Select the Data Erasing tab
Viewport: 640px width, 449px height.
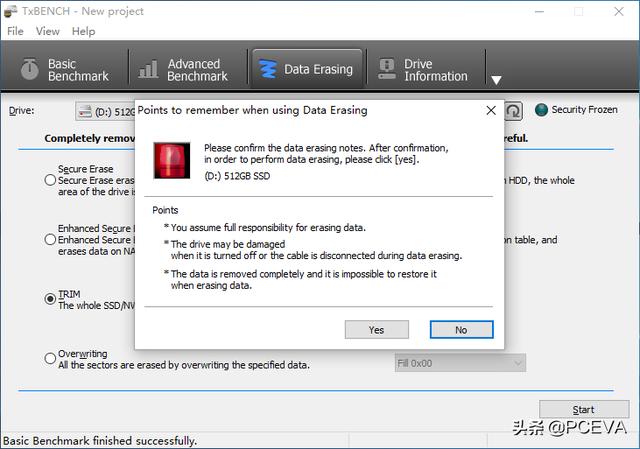(307, 69)
